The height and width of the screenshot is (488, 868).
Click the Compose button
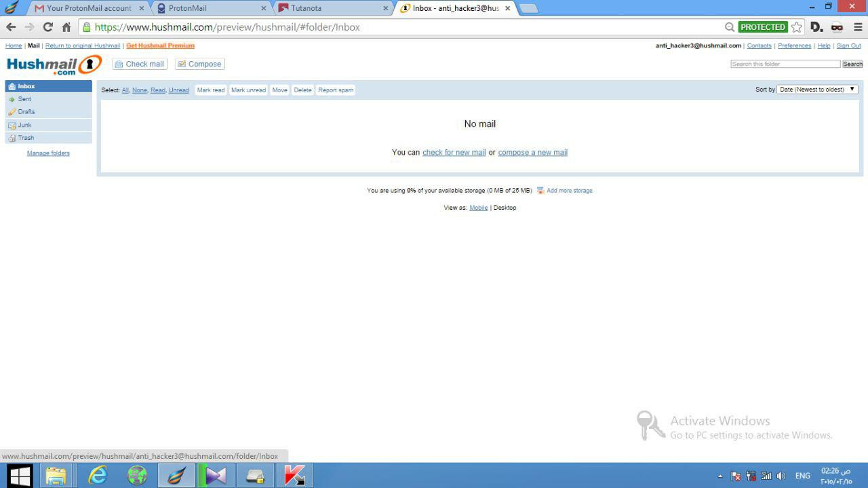point(199,64)
